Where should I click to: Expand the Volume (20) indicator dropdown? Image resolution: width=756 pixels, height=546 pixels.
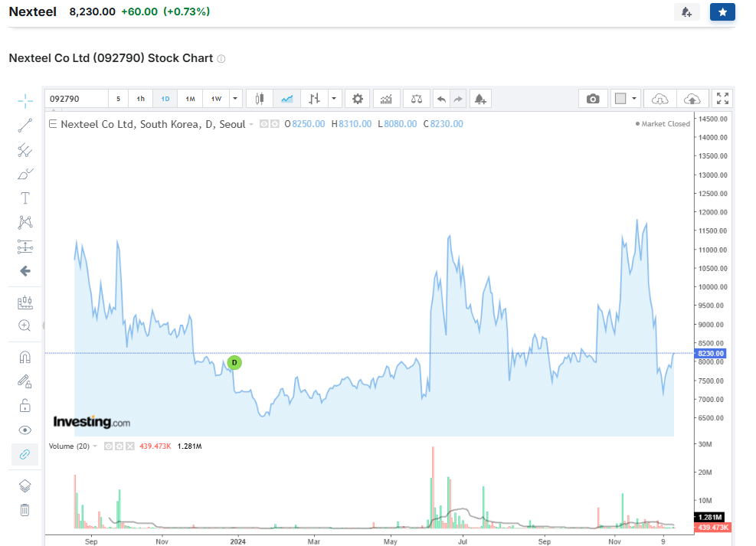(95, 446)
